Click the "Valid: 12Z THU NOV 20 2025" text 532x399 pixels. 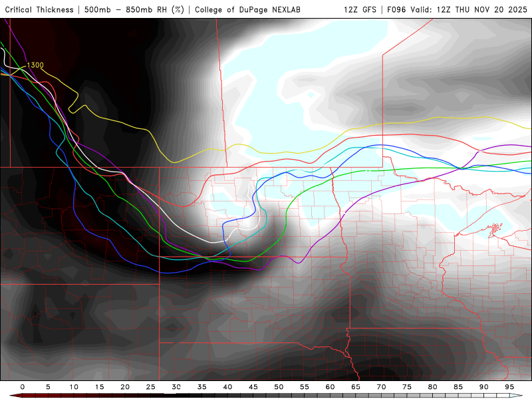(x=469, y=10)
